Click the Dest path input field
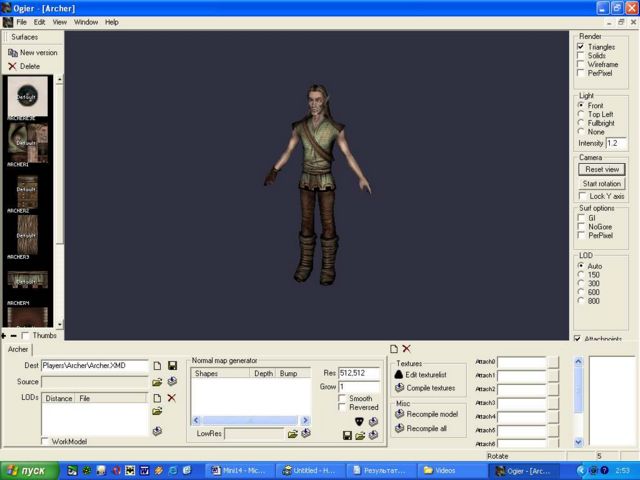This screenshot has height=480, width=640. click(95, 366)
